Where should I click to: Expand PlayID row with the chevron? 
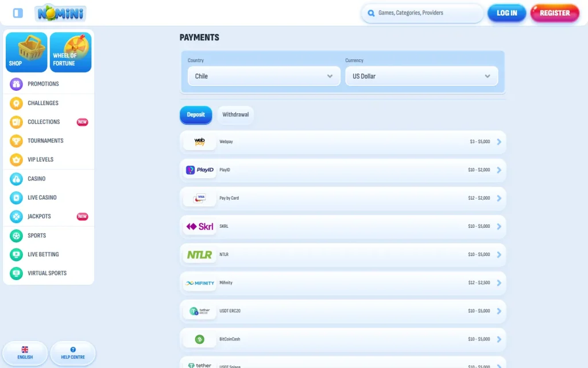[x=499, y=170]
